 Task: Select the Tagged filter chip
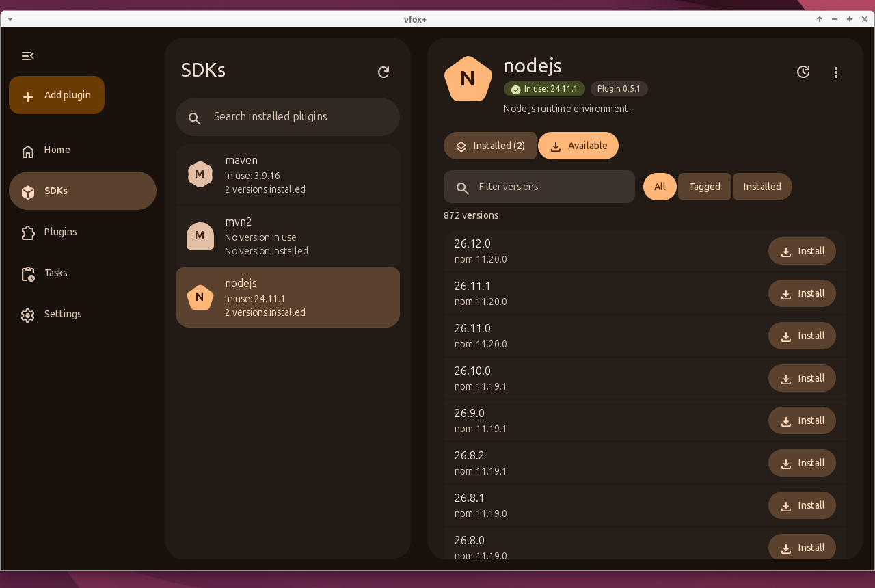point(705,187)
